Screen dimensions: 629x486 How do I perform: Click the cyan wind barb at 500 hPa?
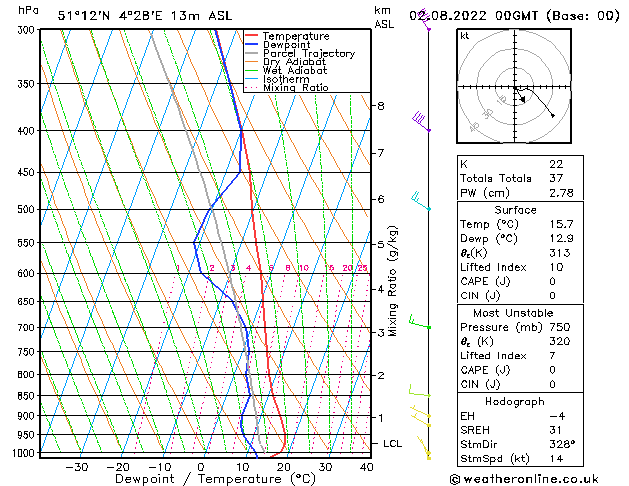[x=421, y=201]
